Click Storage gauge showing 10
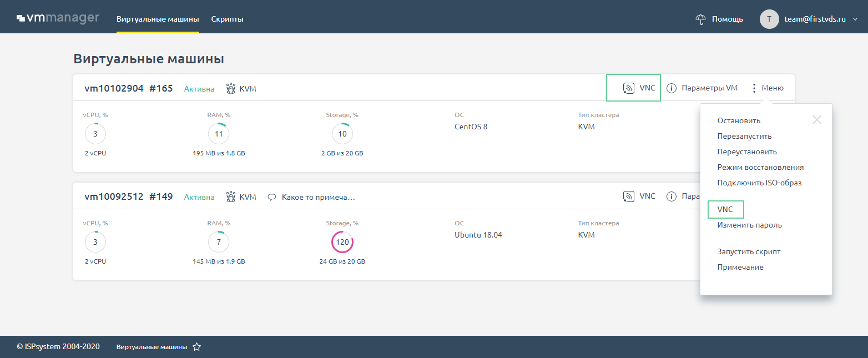This screenshot has height=358, width=868. 342,134
